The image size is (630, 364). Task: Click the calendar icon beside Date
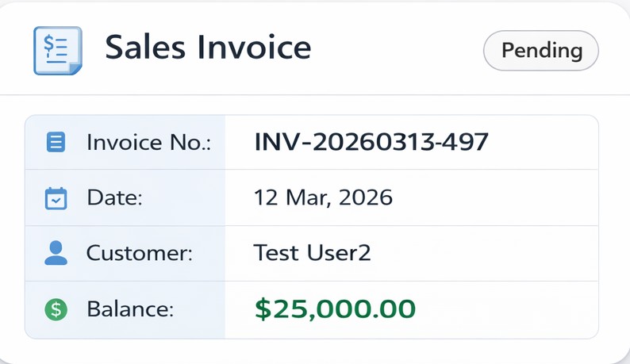[56, 197]
